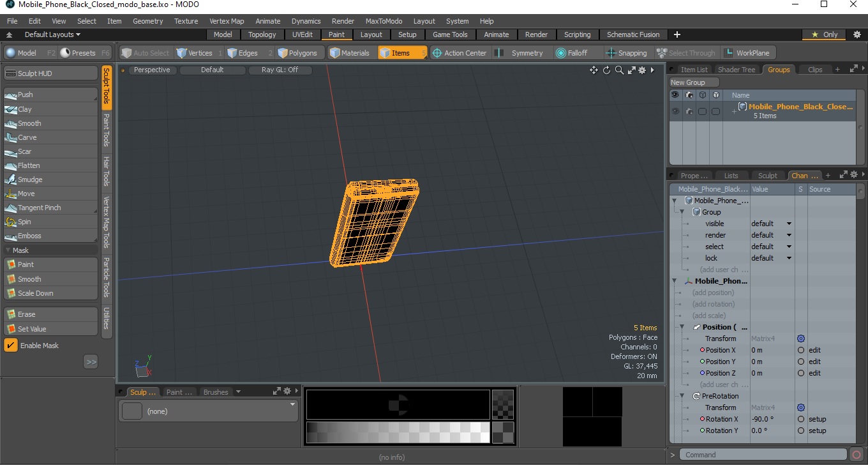Select the Smooth sculpt tool
The width and height of the screenshot is (868, 465).
[50, 123]
